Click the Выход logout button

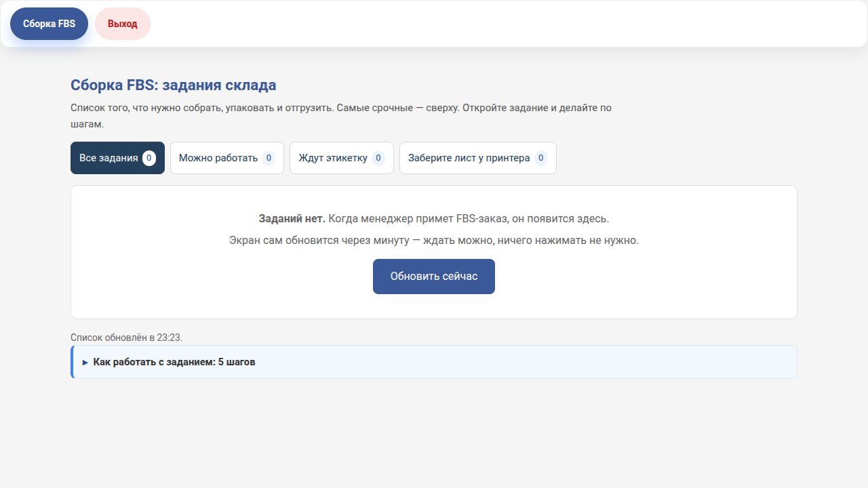pos(123,24)
